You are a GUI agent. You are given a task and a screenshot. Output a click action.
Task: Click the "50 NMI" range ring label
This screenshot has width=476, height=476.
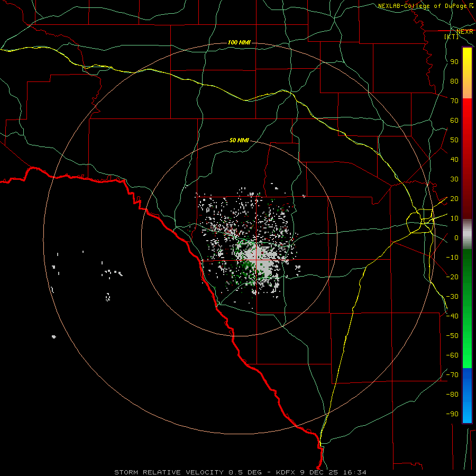point(239,140)
